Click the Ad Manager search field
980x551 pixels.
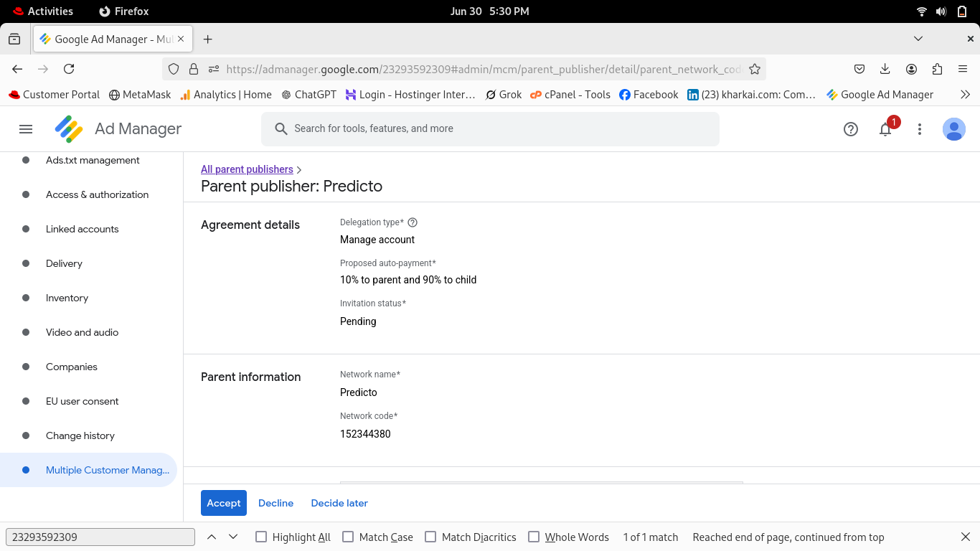coord(490,129)
